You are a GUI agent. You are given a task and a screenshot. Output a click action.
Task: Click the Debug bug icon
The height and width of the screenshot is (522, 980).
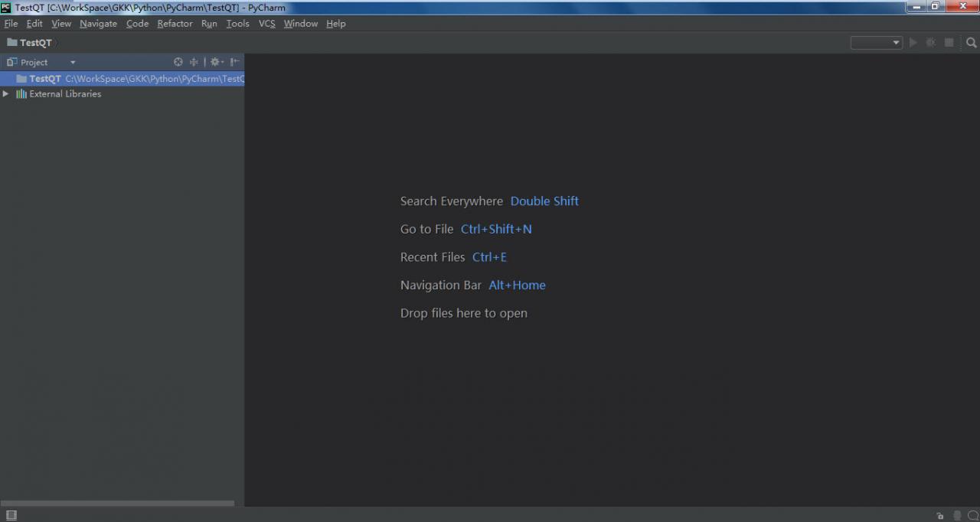coord(931,43)
